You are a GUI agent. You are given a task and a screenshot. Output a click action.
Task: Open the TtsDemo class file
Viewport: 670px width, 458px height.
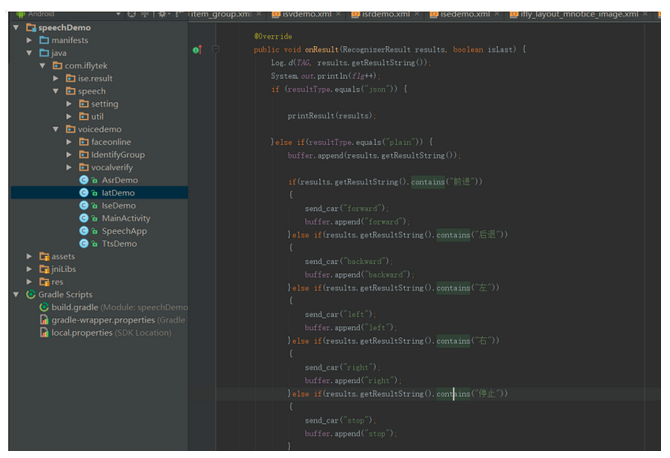(x=119, y=244)
